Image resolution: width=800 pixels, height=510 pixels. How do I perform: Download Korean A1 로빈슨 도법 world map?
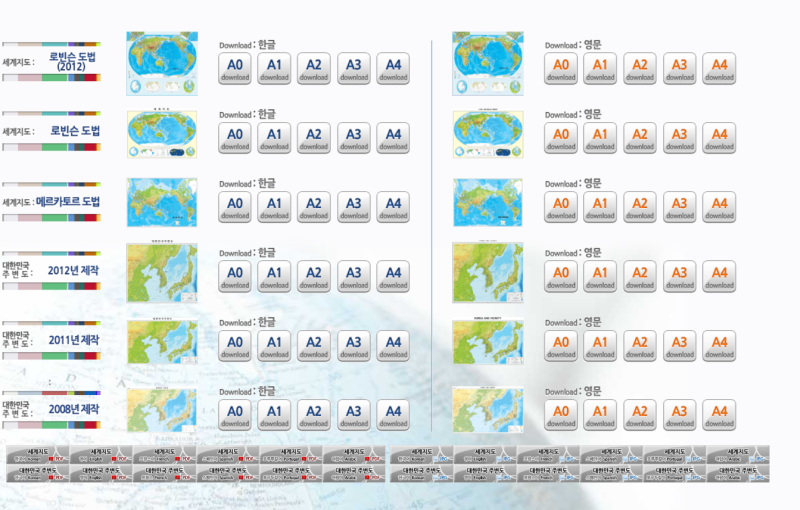(x=274, y=138)
